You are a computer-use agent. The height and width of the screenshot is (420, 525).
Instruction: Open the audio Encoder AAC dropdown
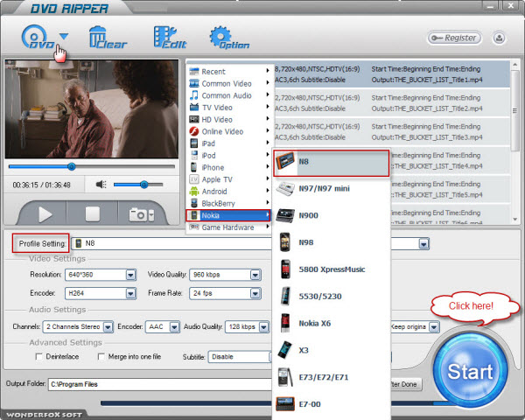174,327
